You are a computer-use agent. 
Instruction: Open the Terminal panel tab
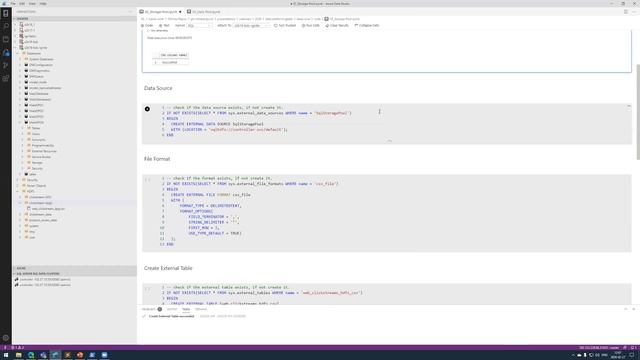(x=201, y=309)
